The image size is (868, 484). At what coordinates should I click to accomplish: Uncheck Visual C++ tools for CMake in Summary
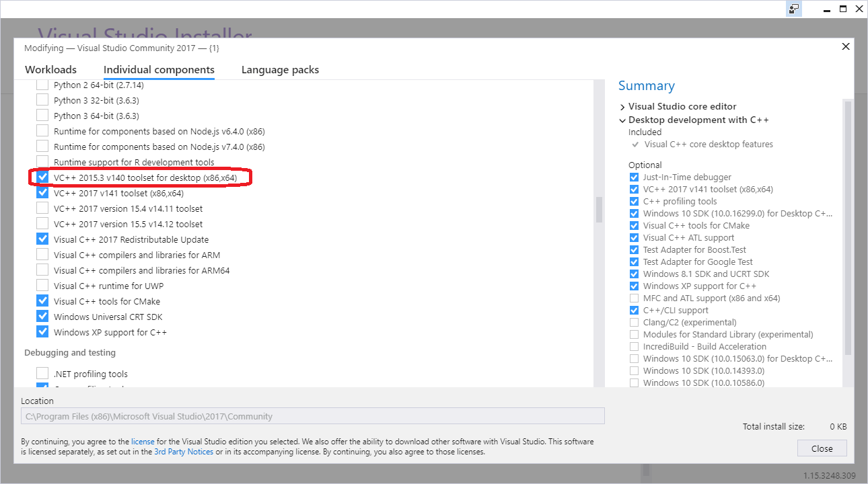[634, 226]
